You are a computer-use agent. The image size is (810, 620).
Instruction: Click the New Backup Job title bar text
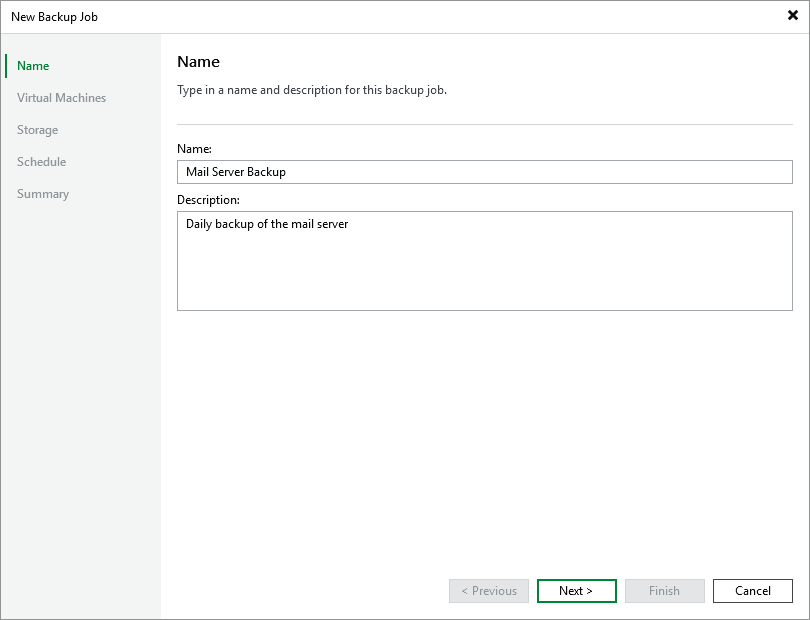(x=54, y=17)
